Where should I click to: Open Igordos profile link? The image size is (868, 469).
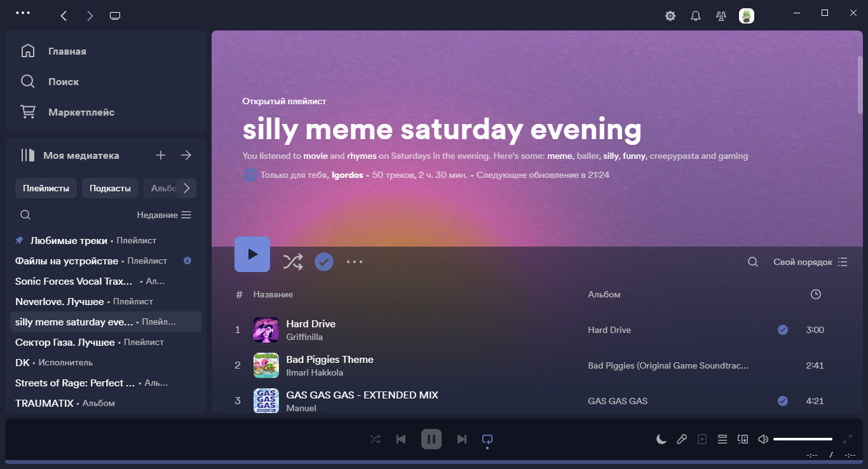tap(348, 175)
